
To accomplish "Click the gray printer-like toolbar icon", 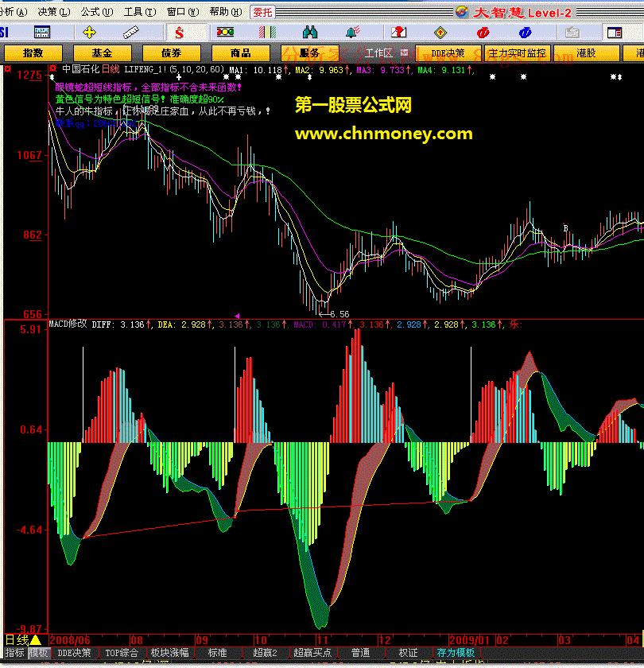I will click(572, 33).
